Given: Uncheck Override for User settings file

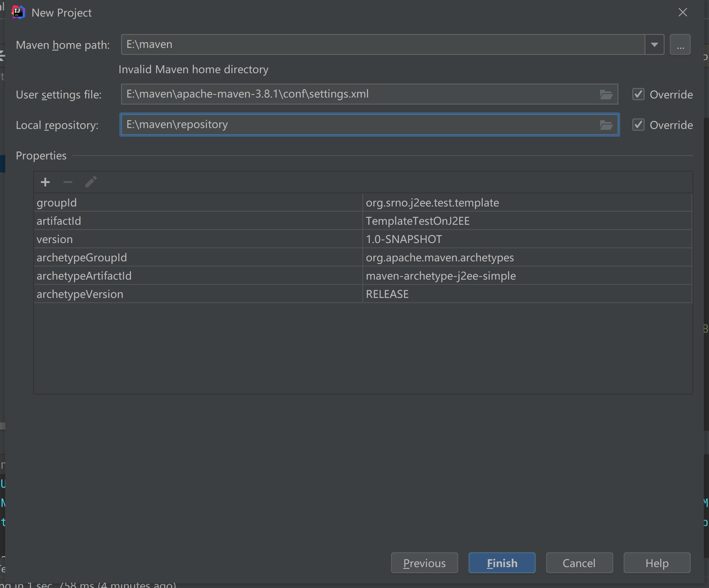Looking at the screenshot, I should point(638,94).
